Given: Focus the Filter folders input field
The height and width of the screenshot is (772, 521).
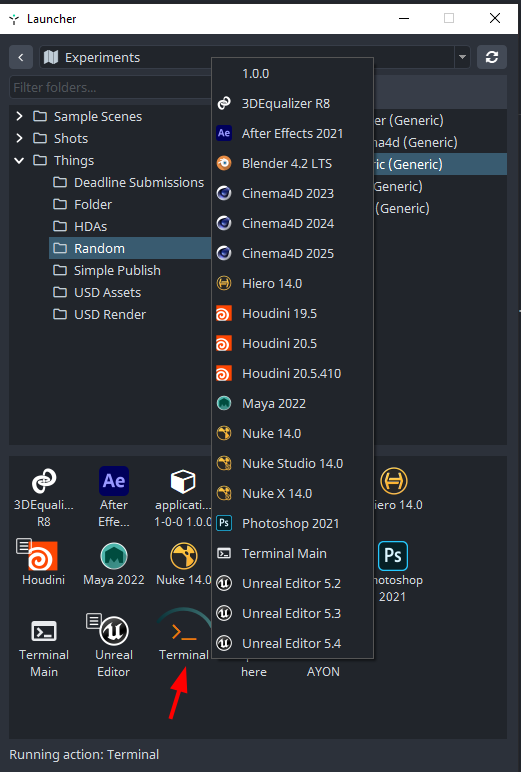Looking at the screenshot, I should click(x=110, y=88).
